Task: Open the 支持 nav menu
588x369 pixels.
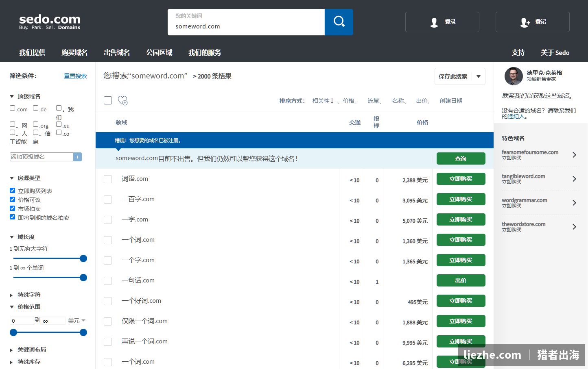Action: point(518,52)
